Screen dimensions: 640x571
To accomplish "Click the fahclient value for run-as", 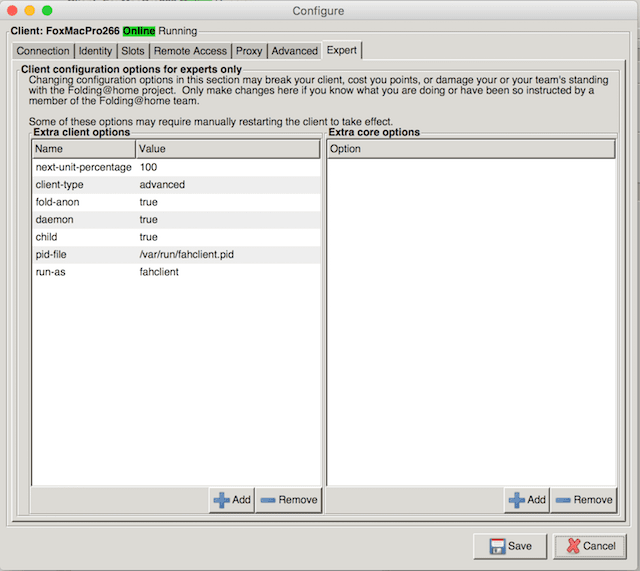I will tap(159, 272).
